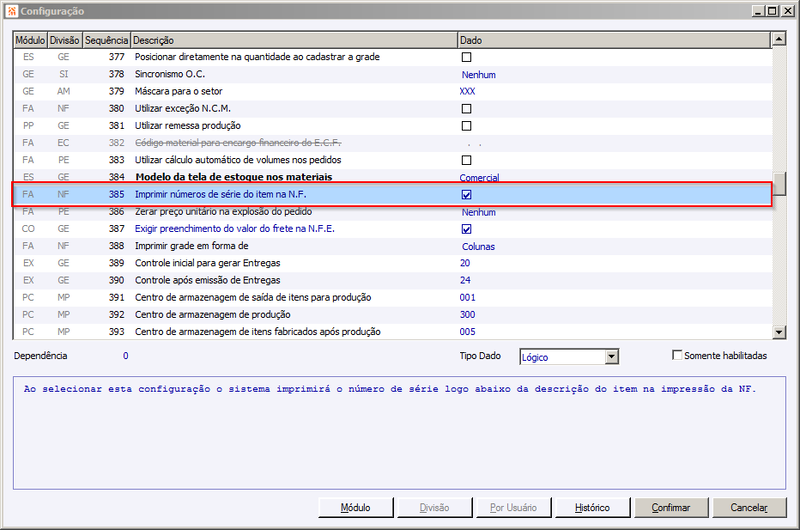Click Nenhum value for Sincronismo O.C.
Screen dimensions: 800x530
pyautogui.click(x=479, y=74)
